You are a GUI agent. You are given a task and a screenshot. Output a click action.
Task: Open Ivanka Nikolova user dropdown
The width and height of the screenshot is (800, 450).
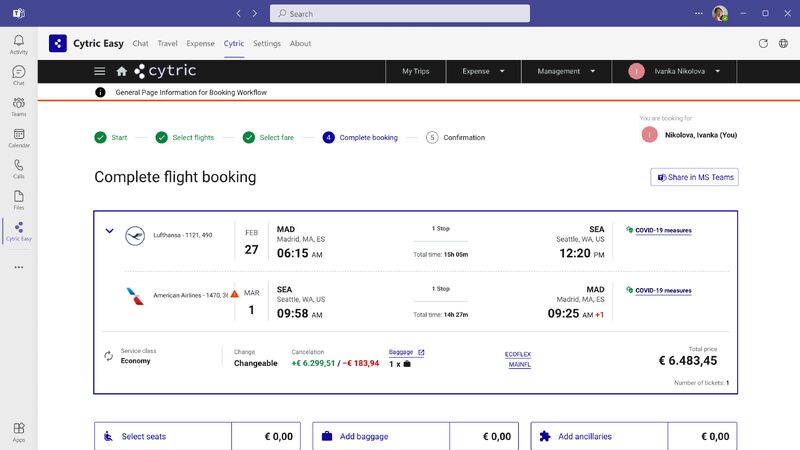(x=674, y=71)
